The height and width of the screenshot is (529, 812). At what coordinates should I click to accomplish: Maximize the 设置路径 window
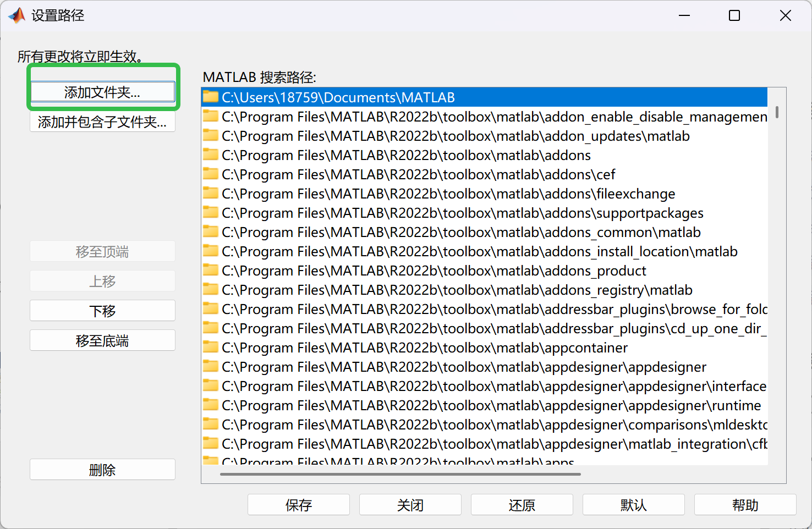pos(734,15)
